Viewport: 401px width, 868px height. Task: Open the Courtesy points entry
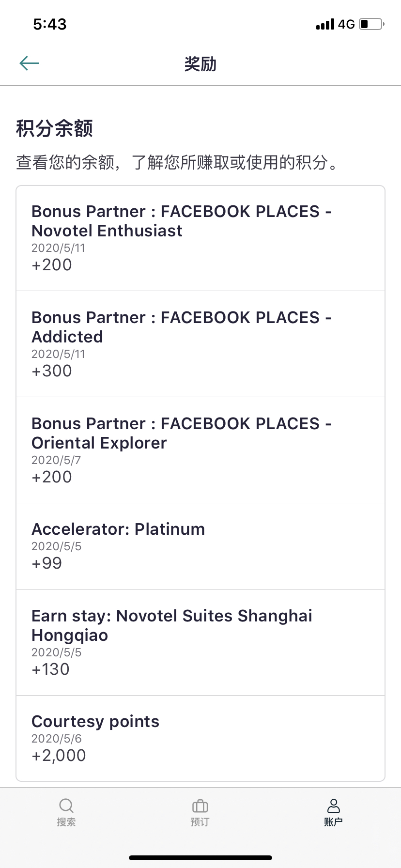200,738
